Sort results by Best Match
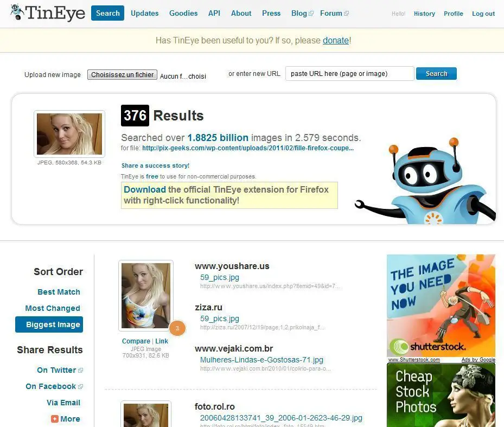The image size is (504, 427). click(59, 292)
